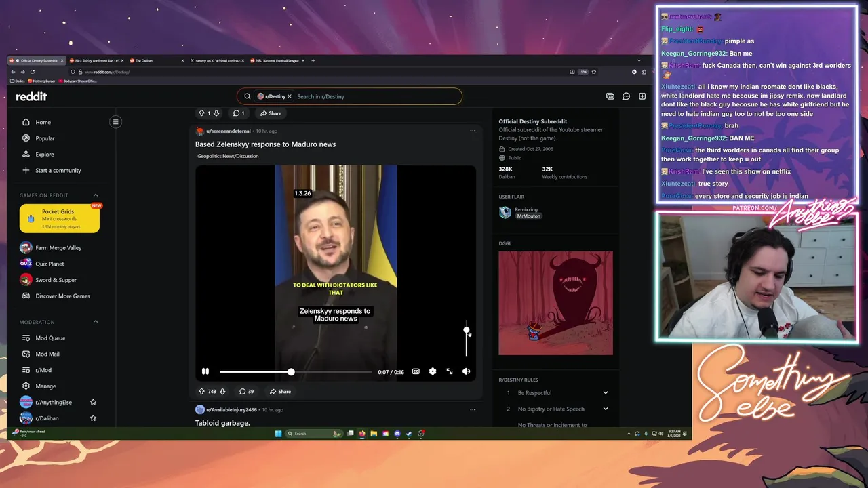Open Nothing Burger bookmark
This screenshot has width=868, height=488.
point(41,81)
